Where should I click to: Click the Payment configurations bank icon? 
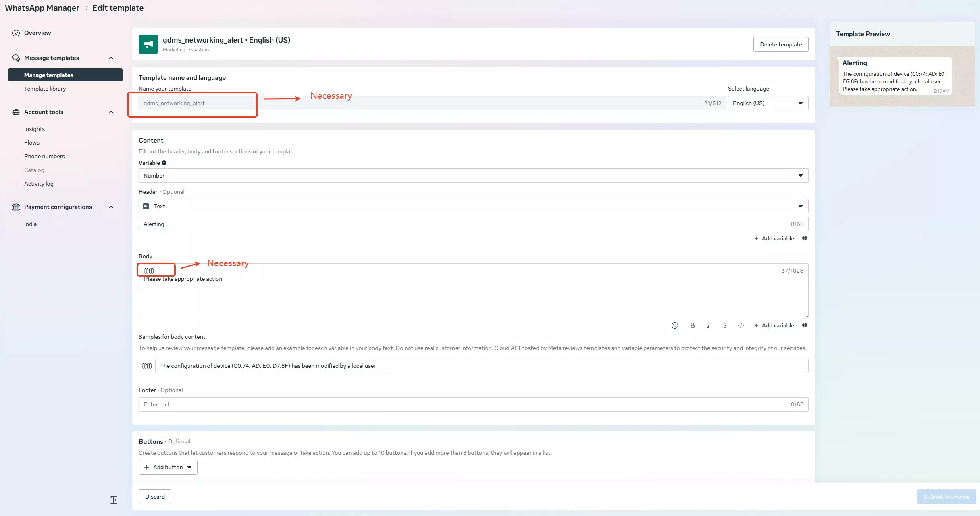click(16, 207)
